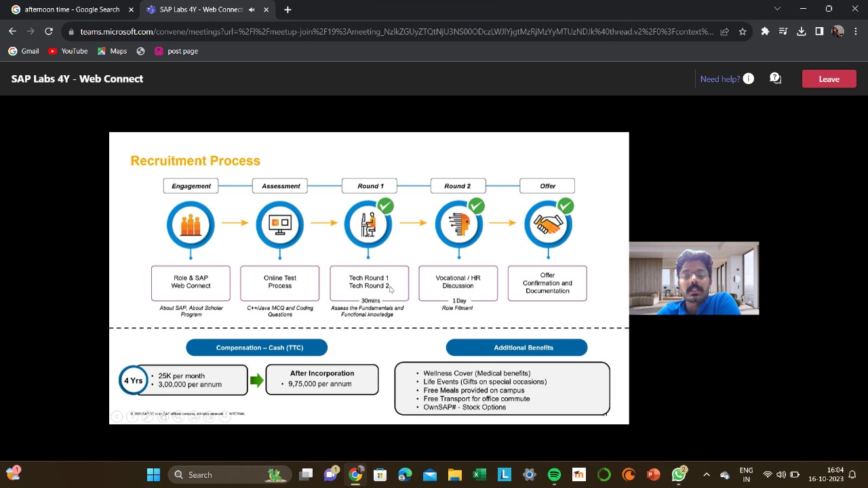Open the YouTube bookmark

(68, 51)
